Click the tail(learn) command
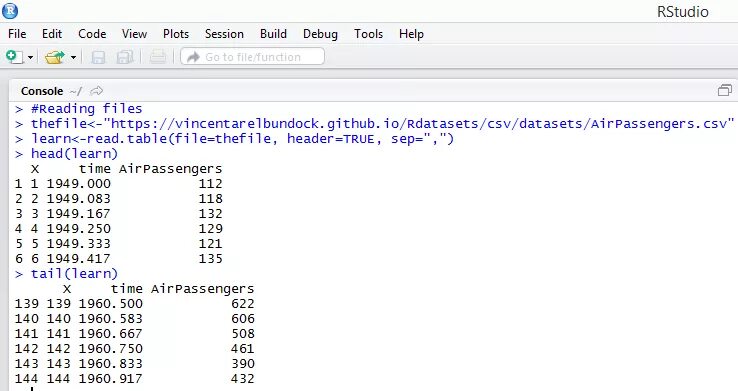 [74, 274]
